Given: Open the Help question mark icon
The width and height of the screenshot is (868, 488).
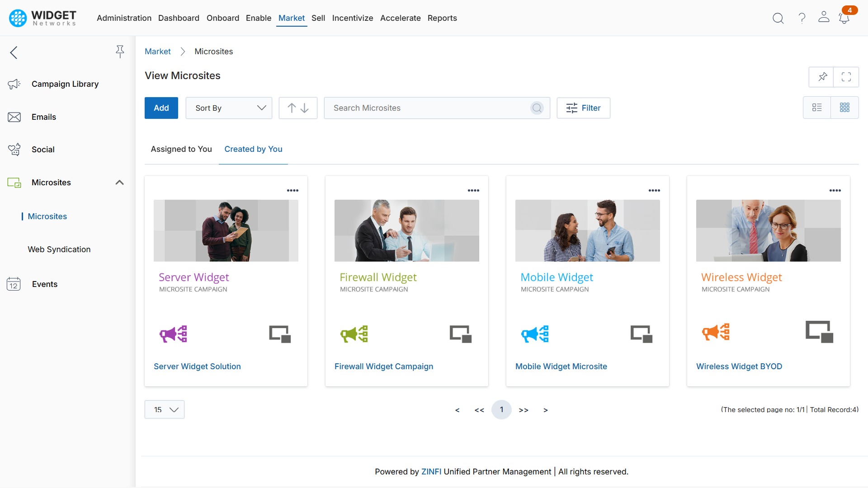Looking at the screenshot, I should [x=801, y=18].
